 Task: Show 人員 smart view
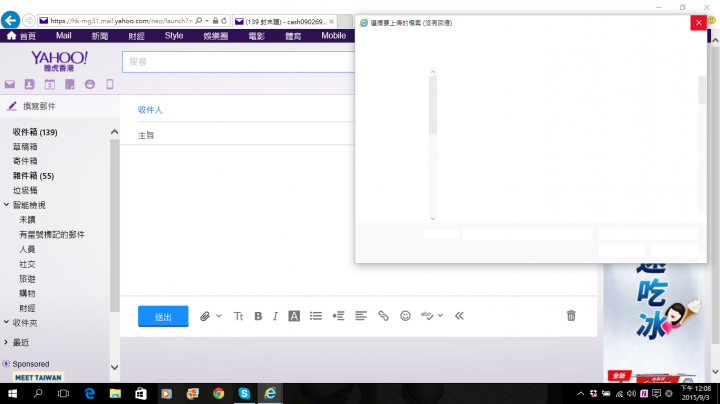[x=27, y=249]
